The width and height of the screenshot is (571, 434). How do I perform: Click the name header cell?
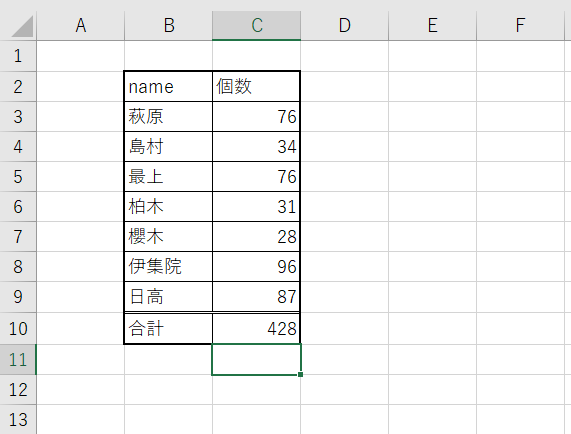click(x=168, y=87)
